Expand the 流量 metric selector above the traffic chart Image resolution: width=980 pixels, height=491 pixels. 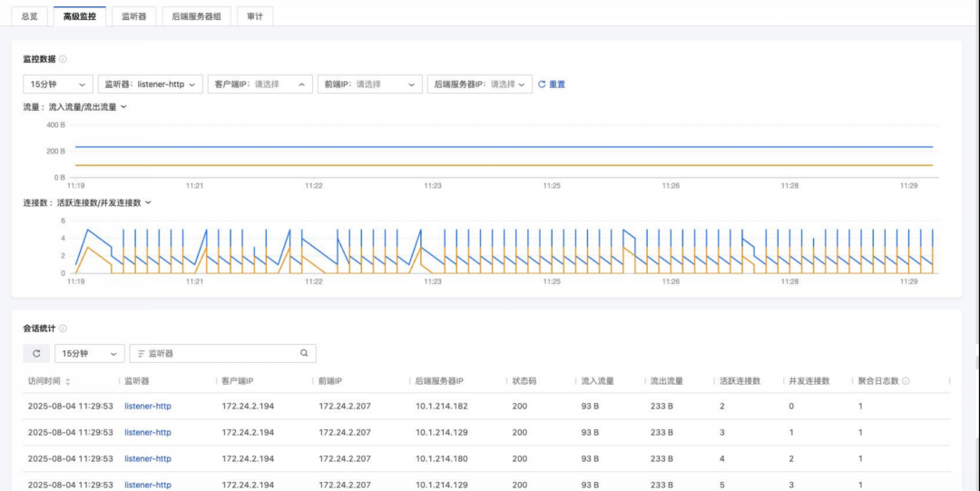tap(75, 107)
